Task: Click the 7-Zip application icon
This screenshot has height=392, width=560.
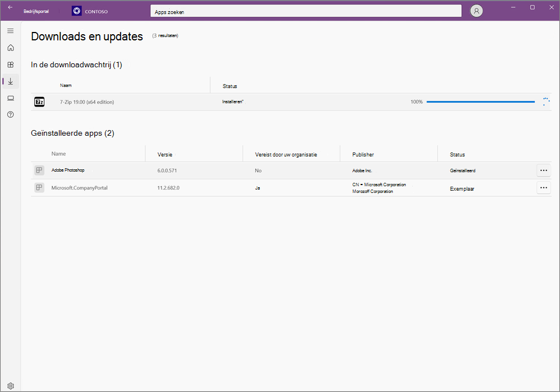Action: [x=39, y=102]
